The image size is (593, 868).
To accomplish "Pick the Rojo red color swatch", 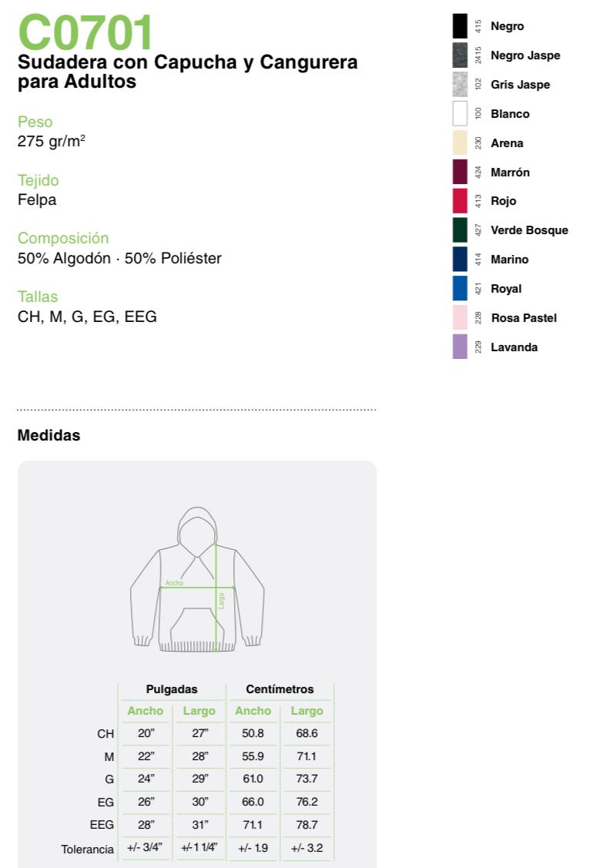I will click(x=460, y=201).
